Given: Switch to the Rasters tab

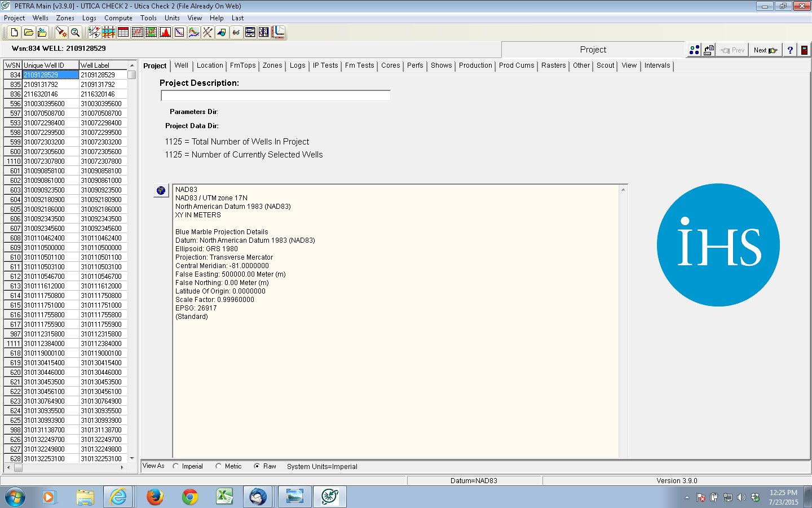Looking at the screenshot, I should (553, 65).
